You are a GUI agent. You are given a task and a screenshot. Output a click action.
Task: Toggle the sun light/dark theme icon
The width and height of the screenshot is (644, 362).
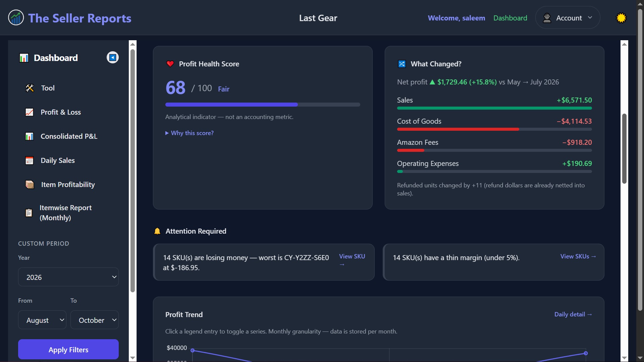pyautogui.click(x=621, y=18)
